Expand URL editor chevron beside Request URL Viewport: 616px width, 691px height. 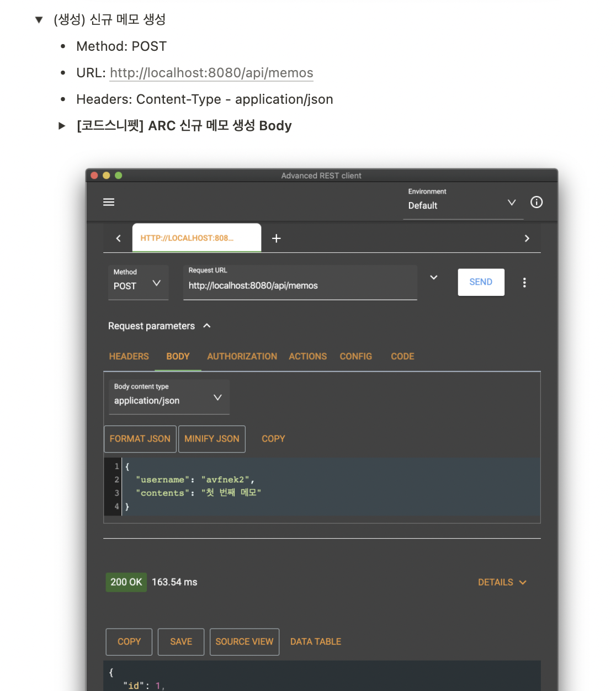pyautogui.click(x=434, y=278)
